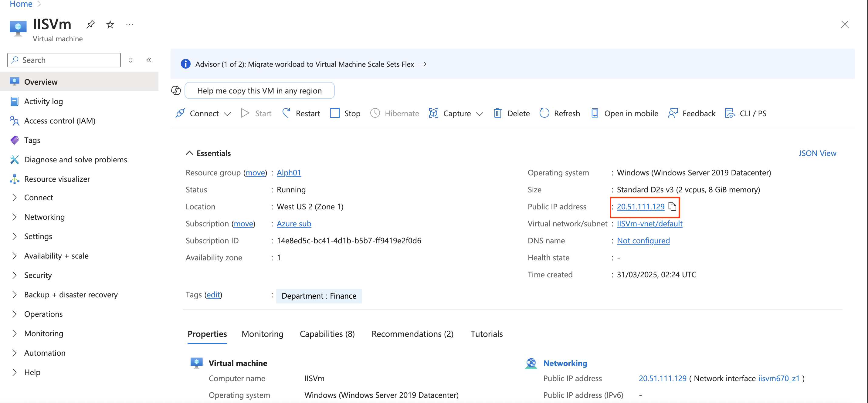Click the edit link next to Tags
Viewport: 868px width, 403px height.
tap(213, 294)
